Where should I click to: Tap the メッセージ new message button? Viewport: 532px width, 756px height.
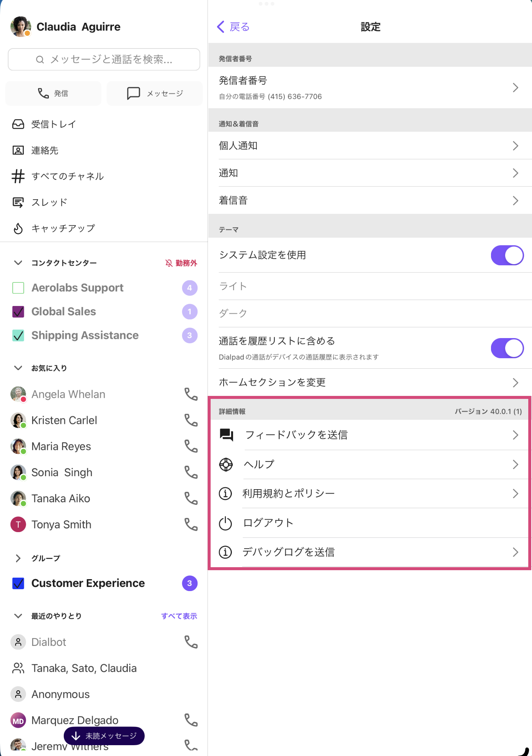tap(155, 93)
